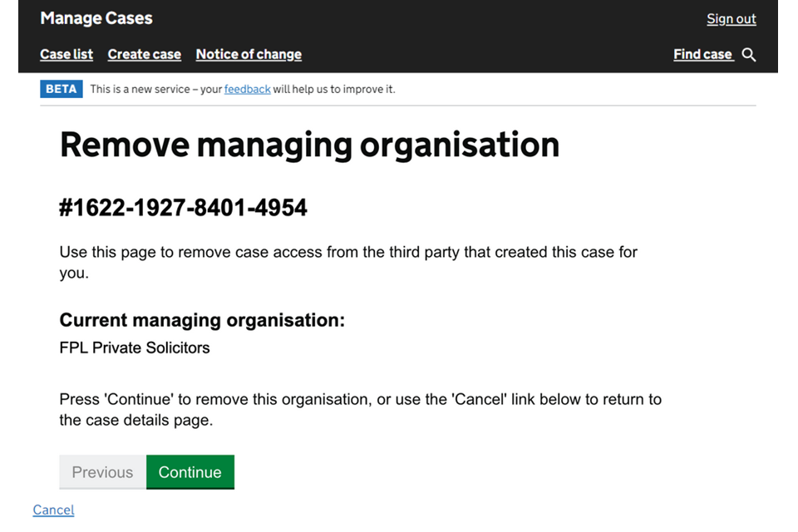Click the FPL Private Solicitors organisation name
This screenshot has height=532, width=798.
[135, 347]
